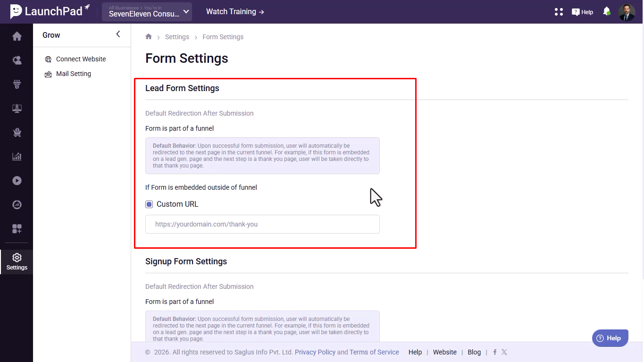Toggle the Custom URL checkbox

point(149,204)
